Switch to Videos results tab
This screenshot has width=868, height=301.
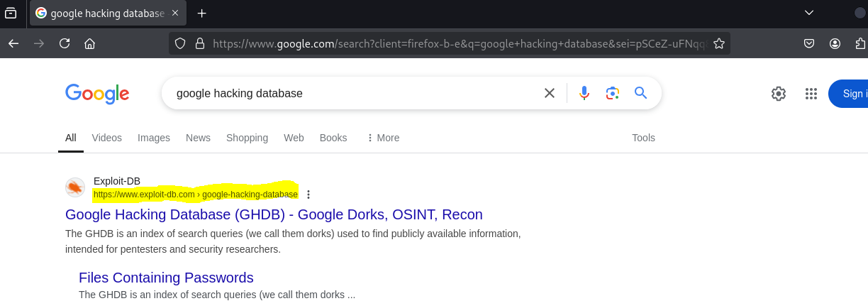pyautogui.click(x=107, y=138)
